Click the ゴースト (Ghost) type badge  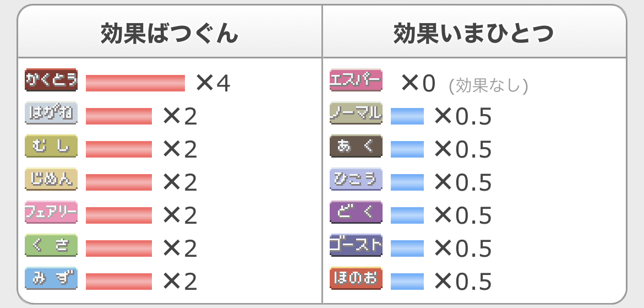356,245
